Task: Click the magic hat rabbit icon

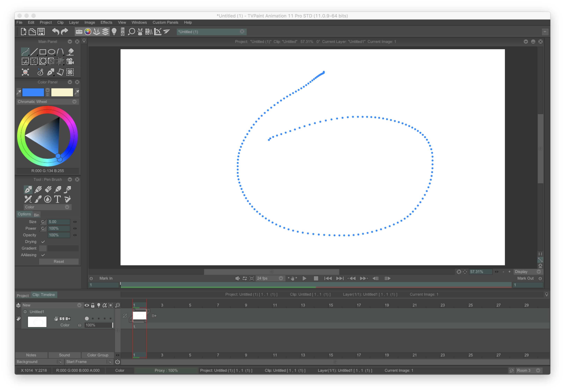Action: pyautogui.click(x=140, y=32)
